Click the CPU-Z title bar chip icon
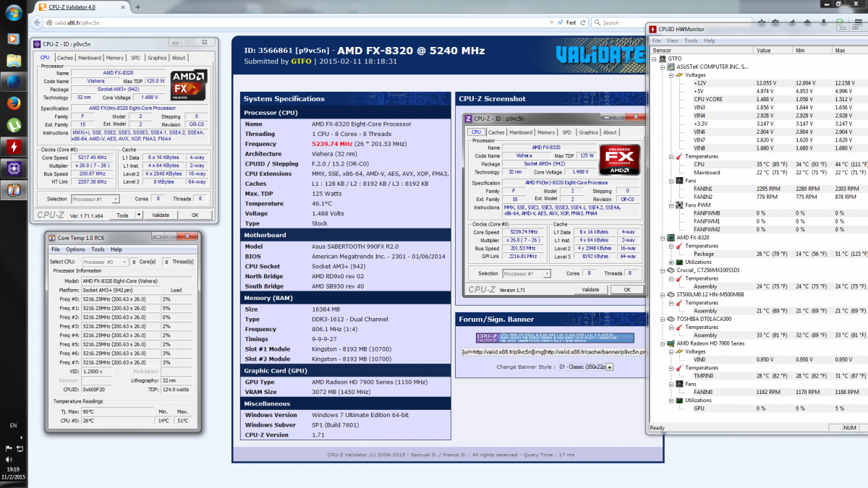This screenshot has width=868, height=488. 38,44
